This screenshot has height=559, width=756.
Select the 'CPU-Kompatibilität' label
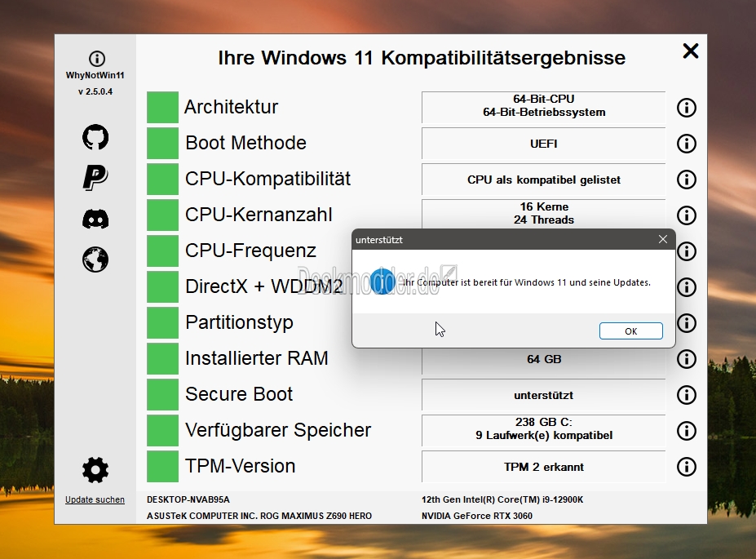[x=267, y=179]
